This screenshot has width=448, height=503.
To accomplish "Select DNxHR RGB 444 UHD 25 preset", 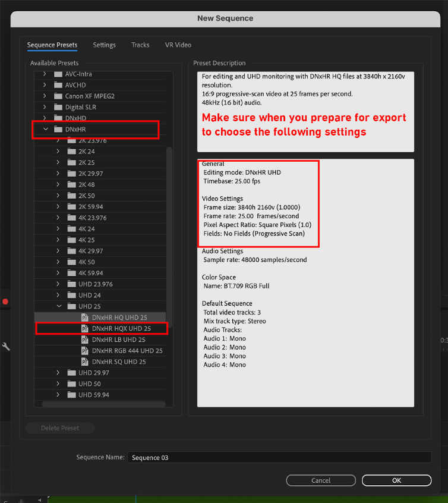I will (x=127, y=351).
